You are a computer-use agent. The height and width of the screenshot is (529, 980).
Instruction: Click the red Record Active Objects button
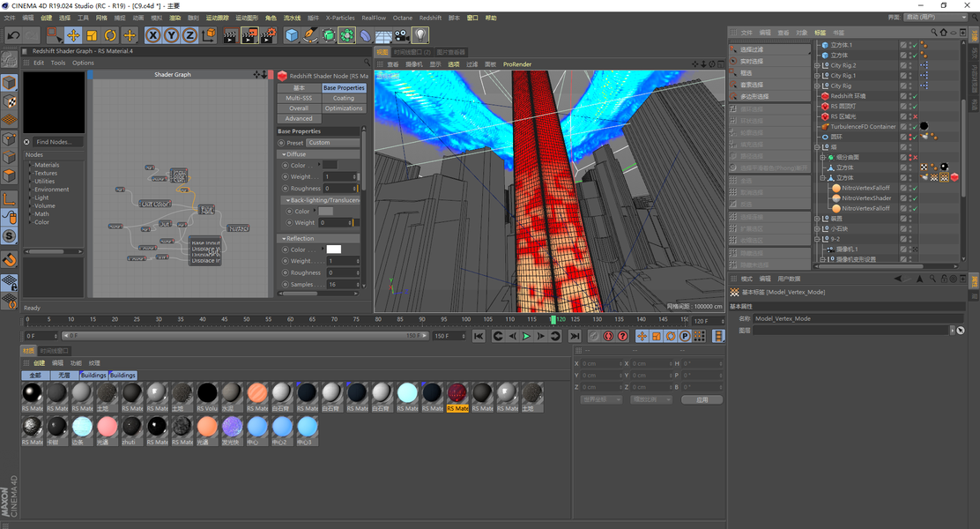[594, 337]
